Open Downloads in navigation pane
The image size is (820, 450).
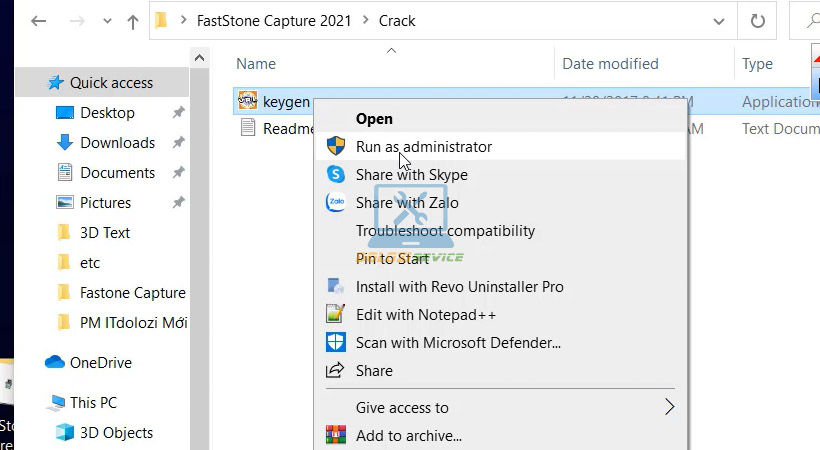pos(118,143)
